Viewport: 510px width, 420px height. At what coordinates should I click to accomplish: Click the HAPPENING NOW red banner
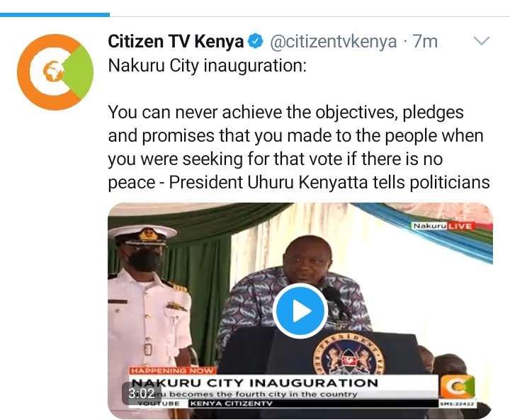coord(172,370)
